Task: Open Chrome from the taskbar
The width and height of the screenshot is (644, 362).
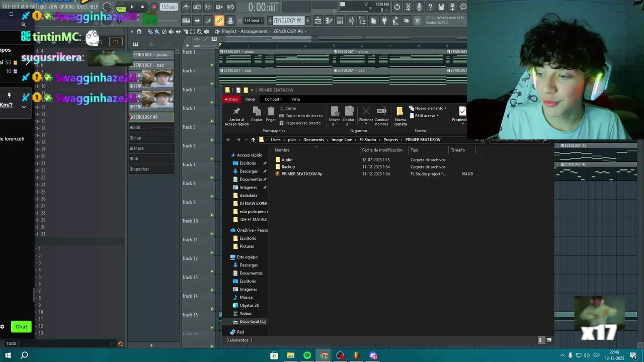Action: pos(324,355)
